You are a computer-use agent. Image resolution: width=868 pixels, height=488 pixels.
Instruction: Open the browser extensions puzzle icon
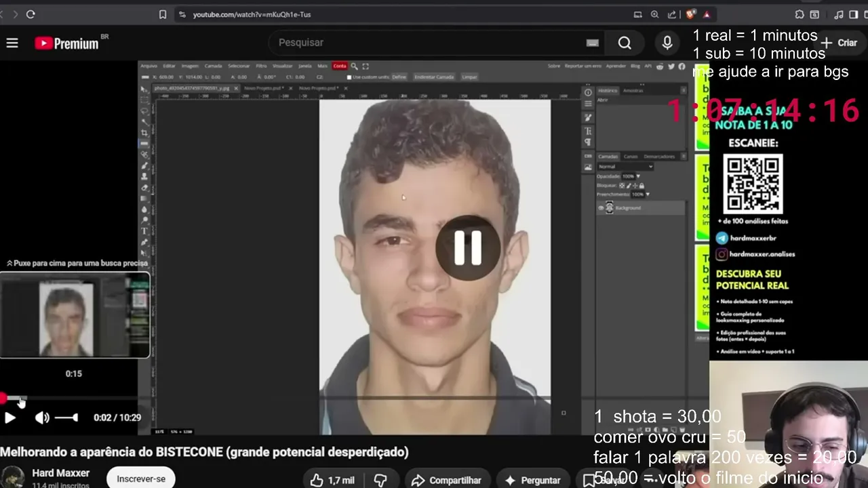[x=800, y=14]
